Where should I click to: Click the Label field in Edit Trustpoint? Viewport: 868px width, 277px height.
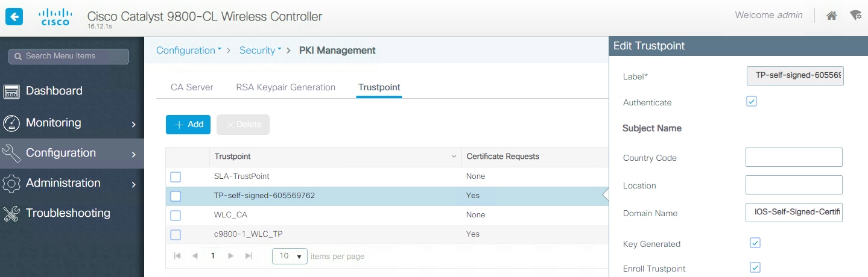pos(795,76)
